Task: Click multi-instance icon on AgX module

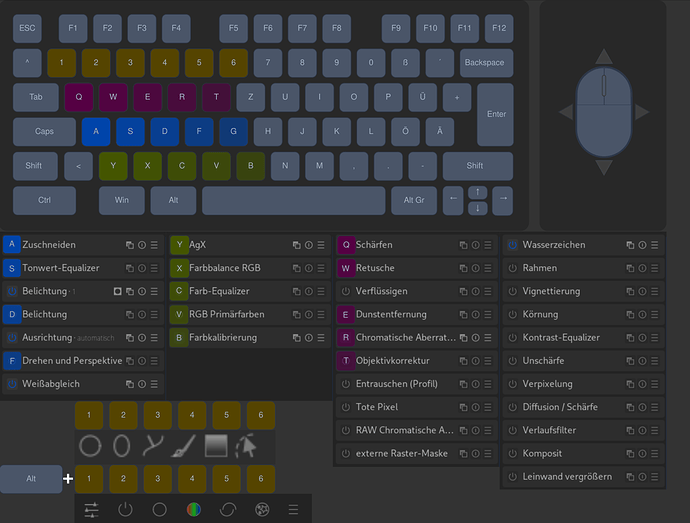Action: [x=297, y=245]
